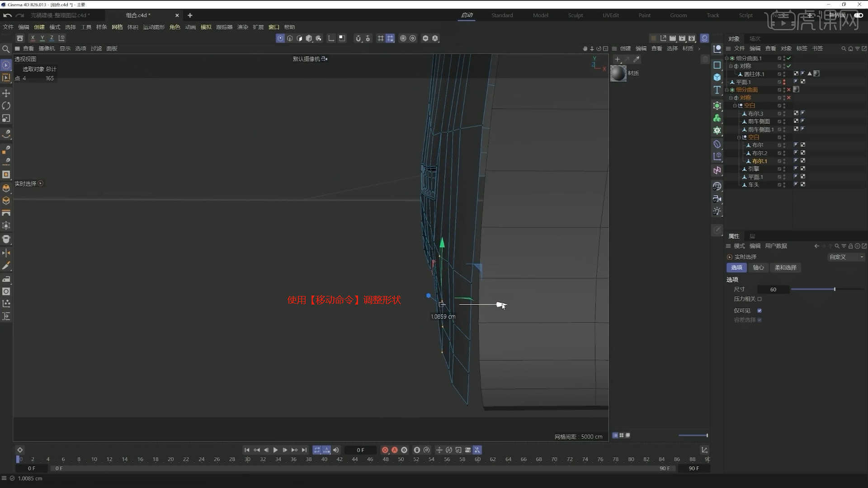Click the play forward button
Viewport: 868px width, 488px height.
pyautogui.click(x=275, y=450)
